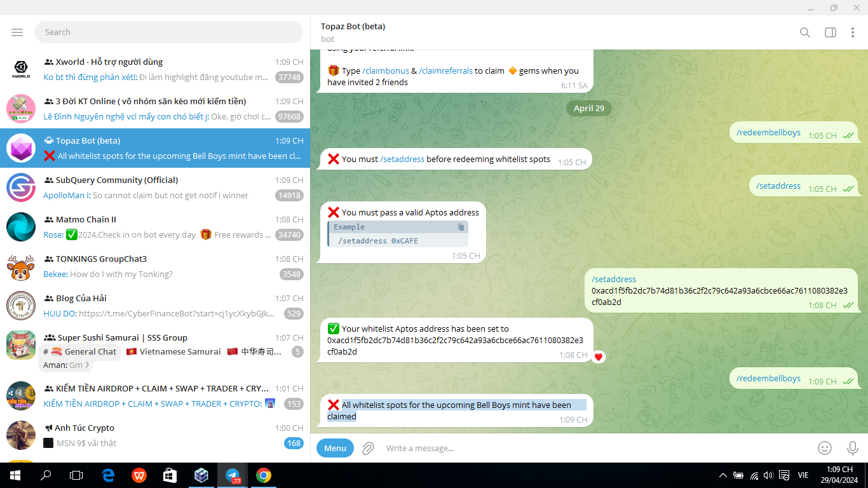Open the Anh Túc Crypto channel avatar

[x=21, y=436]
